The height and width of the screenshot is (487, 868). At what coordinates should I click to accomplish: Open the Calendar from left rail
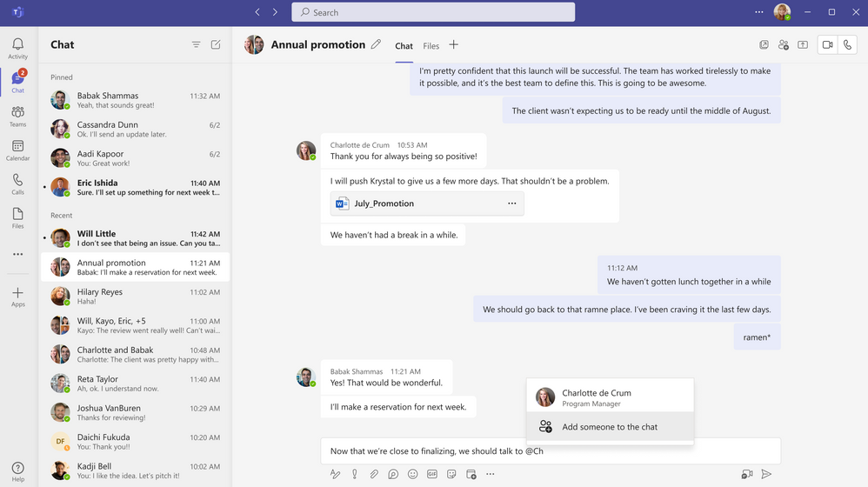[x=17, y=151]
